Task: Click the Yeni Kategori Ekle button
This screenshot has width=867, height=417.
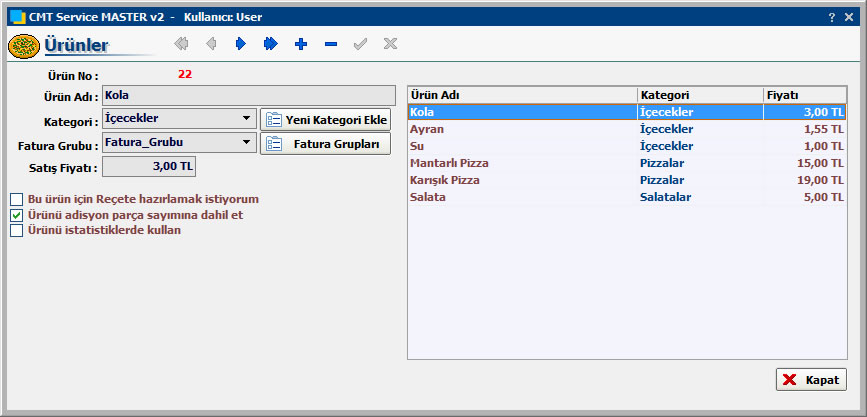Action: click(x=325, y=120)
